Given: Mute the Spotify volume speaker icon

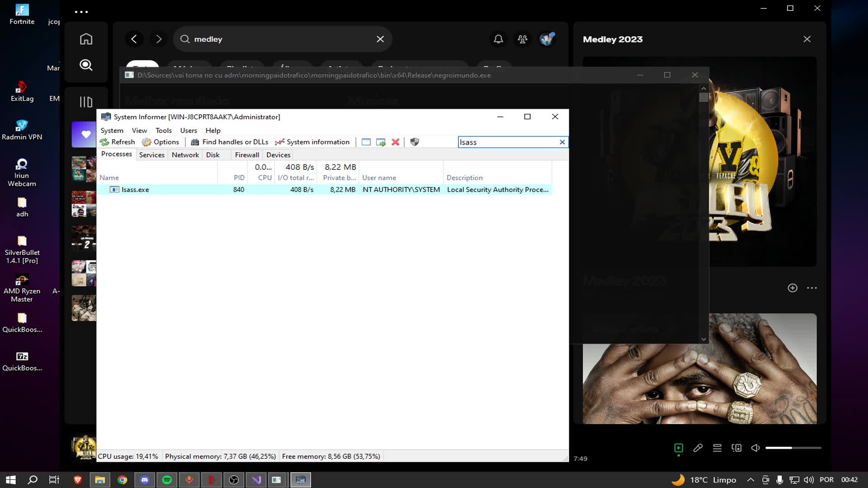Looking at the screenshot, I should point(755,448).
